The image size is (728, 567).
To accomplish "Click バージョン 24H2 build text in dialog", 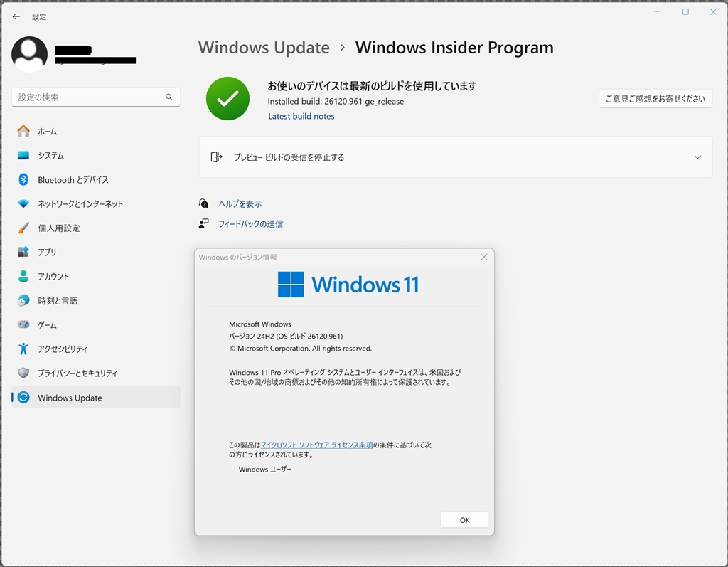I will pos(286,336).
